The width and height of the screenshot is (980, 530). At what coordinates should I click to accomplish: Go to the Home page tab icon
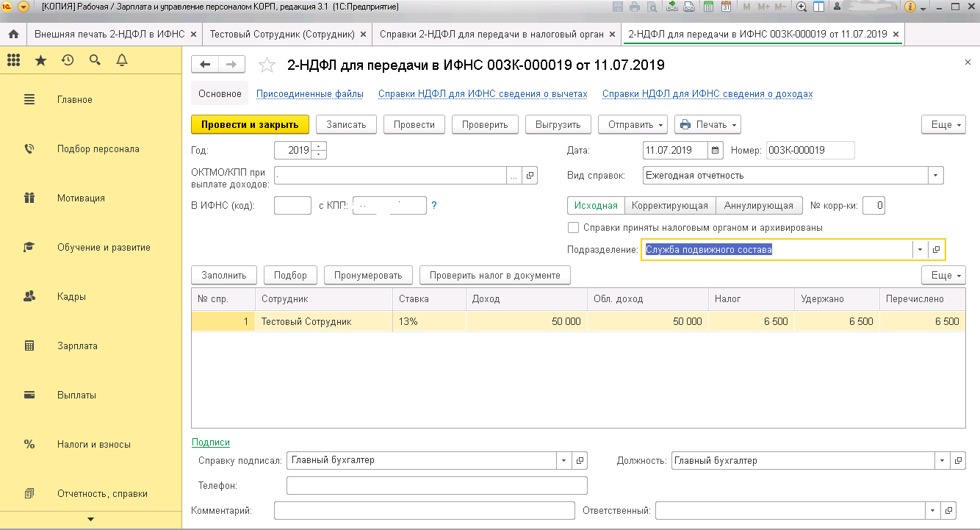point(13,35)
